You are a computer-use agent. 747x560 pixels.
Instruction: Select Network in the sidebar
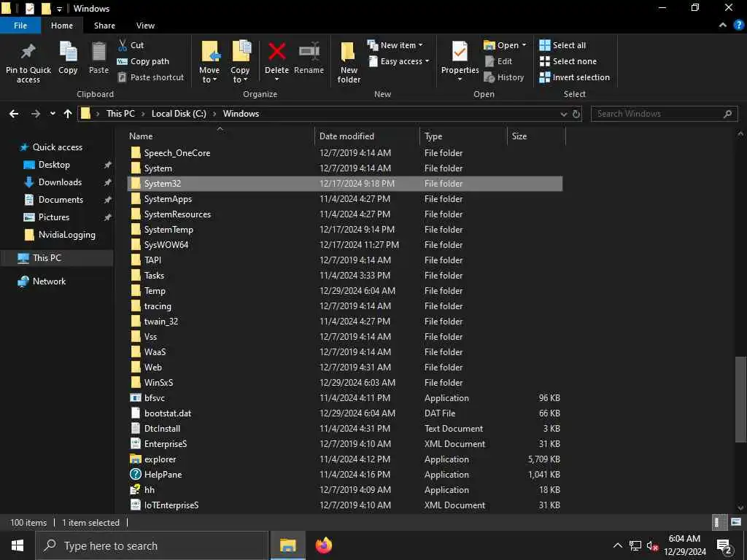[49, 281]
